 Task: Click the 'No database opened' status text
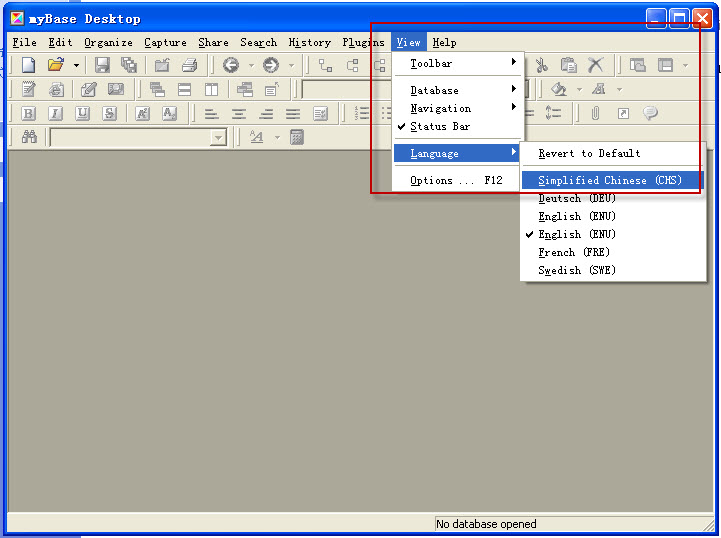486,524
